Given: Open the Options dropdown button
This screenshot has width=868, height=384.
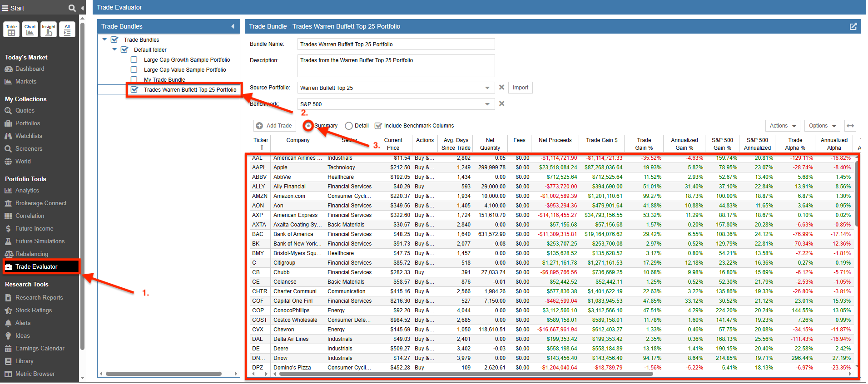Looking at the screenshot, I should 823,126.
